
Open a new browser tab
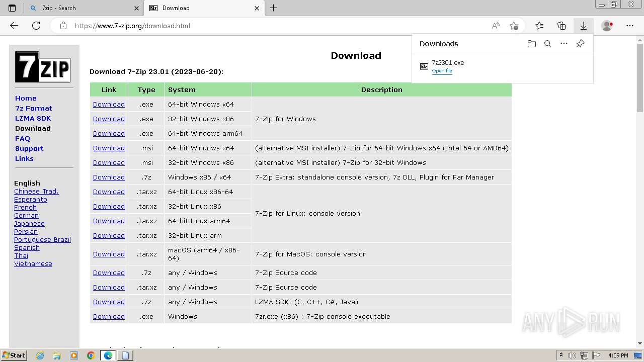coord(273,8)
